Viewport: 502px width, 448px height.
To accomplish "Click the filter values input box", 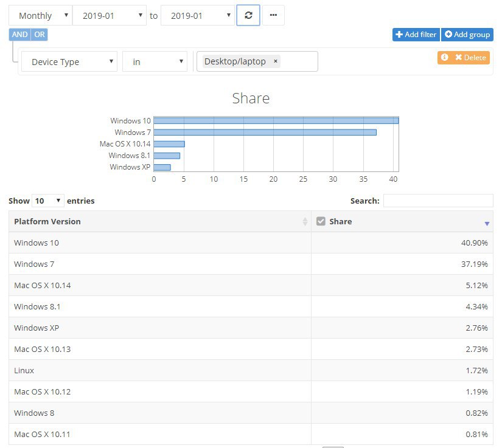I will pyautogui.click(x=257, y=61).
